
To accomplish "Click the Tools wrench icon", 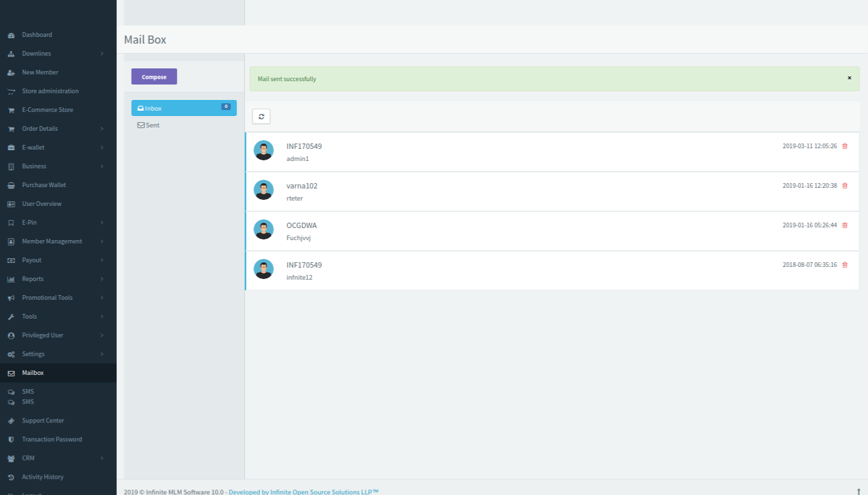I will click(11, 317).
